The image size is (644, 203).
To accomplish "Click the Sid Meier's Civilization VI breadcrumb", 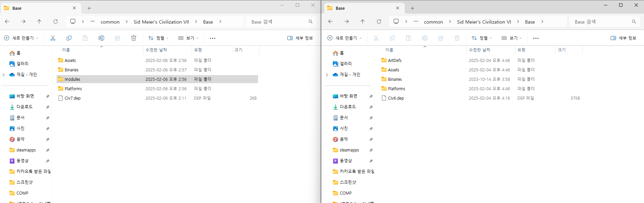I will (x=484, y=22).
